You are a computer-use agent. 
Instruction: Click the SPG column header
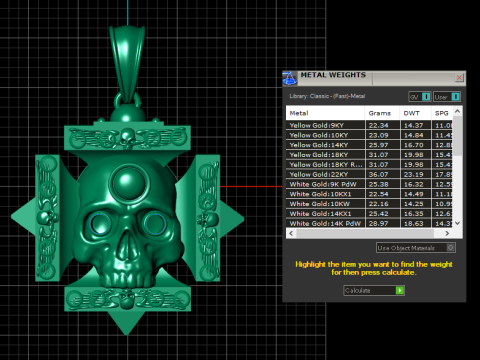click(x=442, y=113)
